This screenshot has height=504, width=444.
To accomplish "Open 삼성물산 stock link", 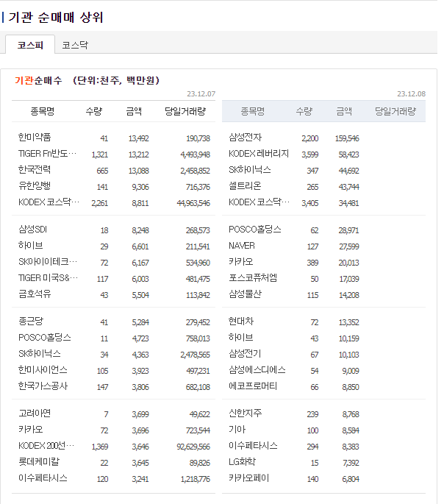I will [x=246, y=294].
